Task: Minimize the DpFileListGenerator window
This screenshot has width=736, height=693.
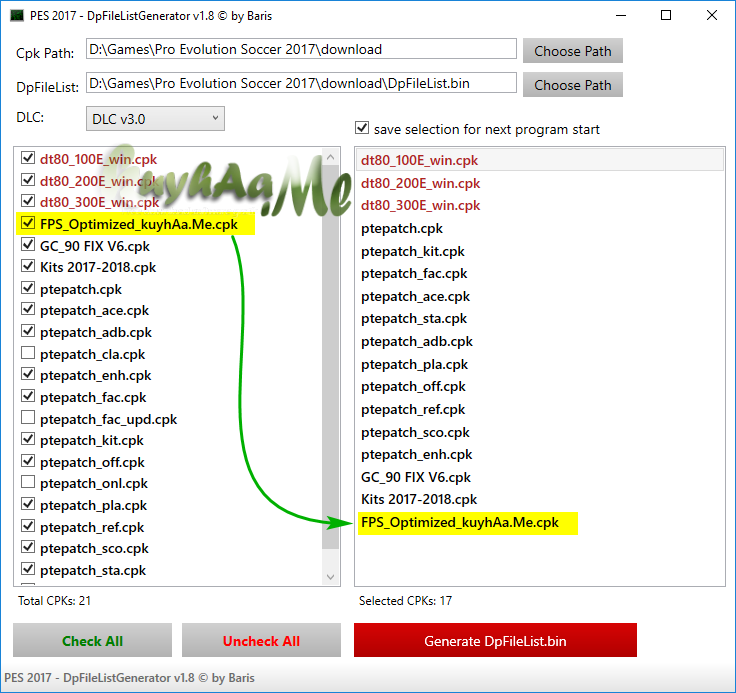Action: point(621,15)
